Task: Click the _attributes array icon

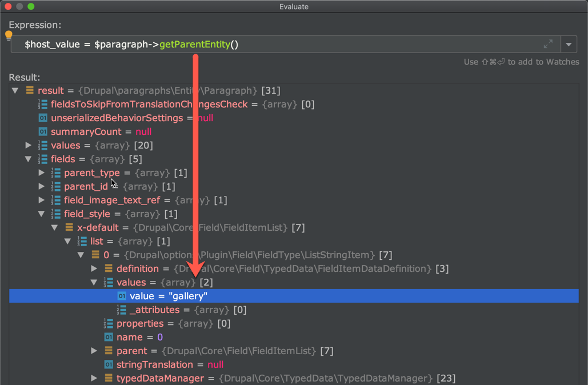Action: [122, 310]
